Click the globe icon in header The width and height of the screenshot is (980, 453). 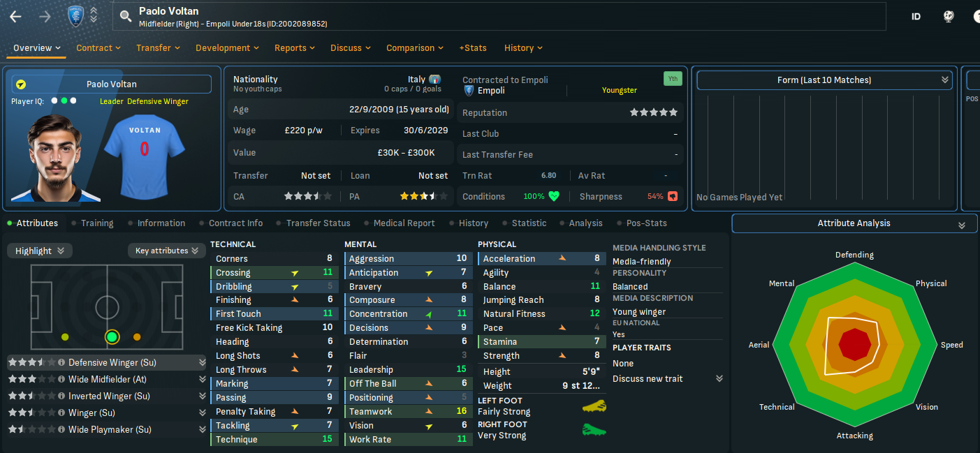point(949,17)
